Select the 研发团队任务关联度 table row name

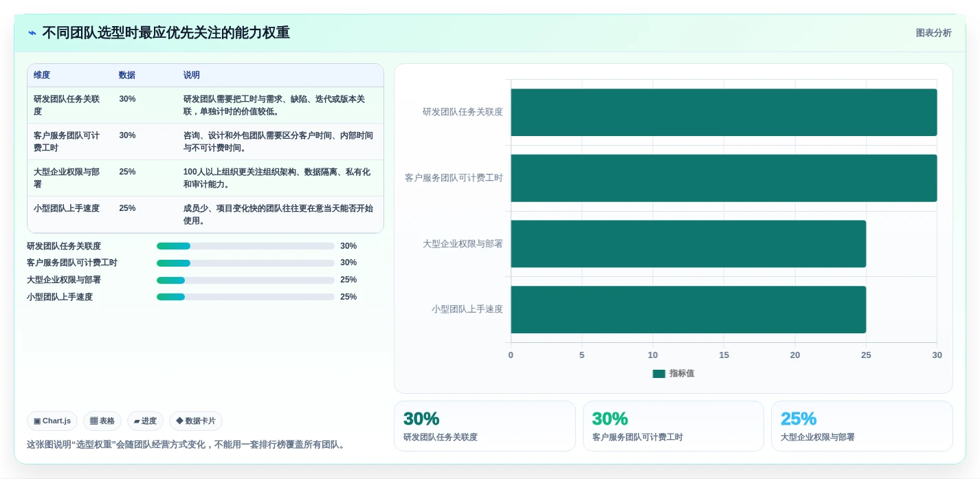67,105
